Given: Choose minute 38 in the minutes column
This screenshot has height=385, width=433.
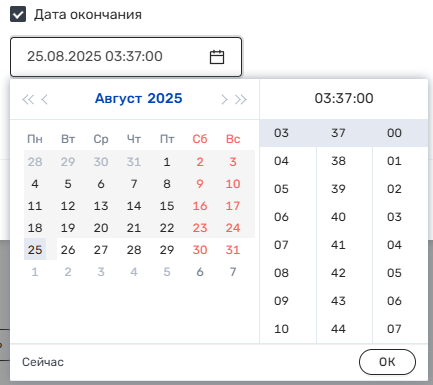Looking at the screenshot, I should [338, 161].
